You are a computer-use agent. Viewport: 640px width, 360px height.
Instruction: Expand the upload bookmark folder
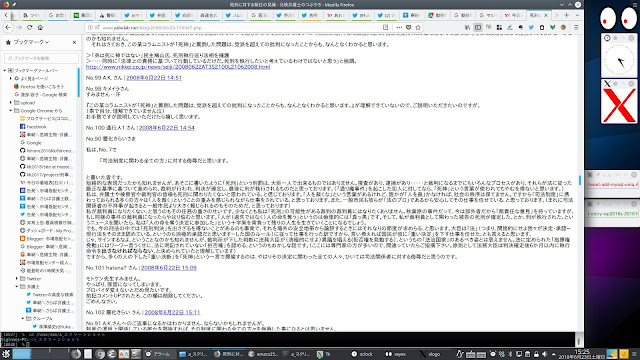[11, 102]
